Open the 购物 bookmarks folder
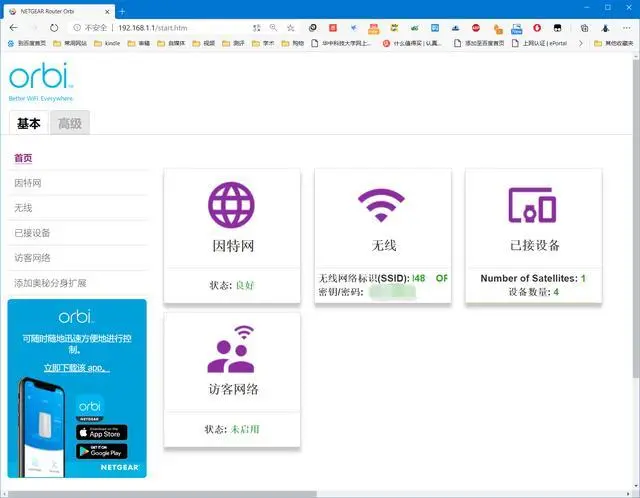 [293, 43]
